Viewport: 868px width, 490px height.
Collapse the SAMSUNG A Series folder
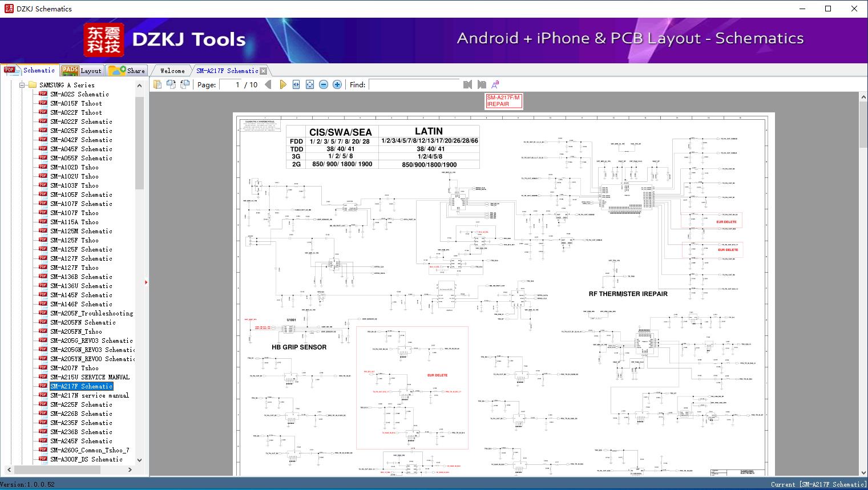click(x=21, y=84)
